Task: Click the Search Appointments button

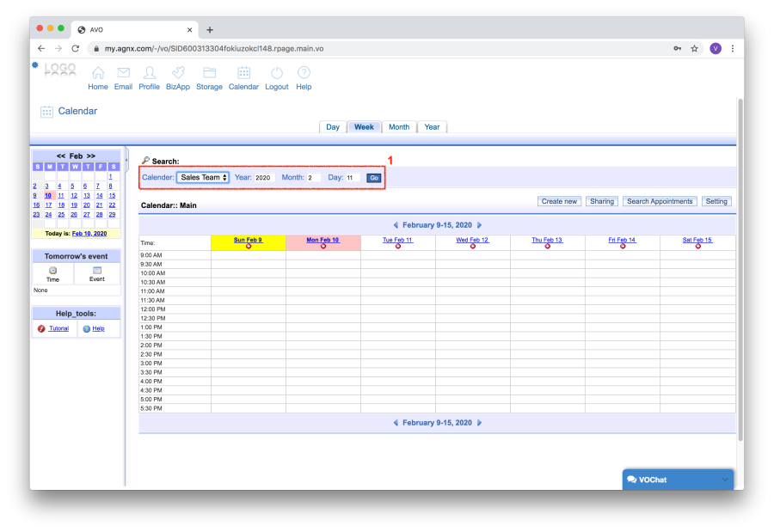Action: click(660, 201)
